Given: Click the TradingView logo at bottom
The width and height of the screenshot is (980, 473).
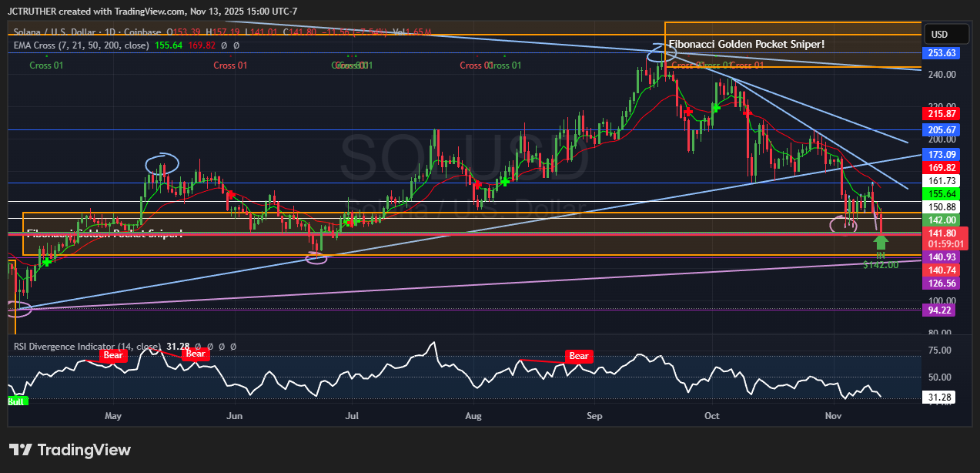Looking at the screenshot, I should coord(70,450).
